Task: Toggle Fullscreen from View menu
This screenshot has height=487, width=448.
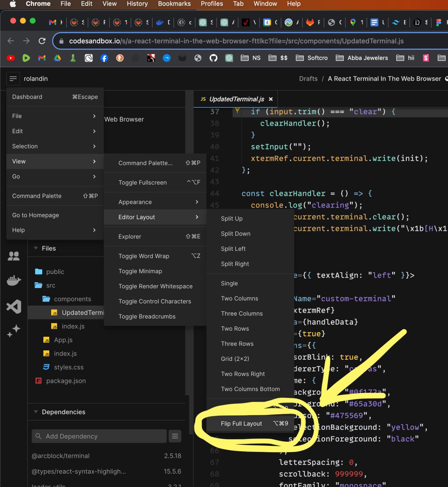Action: pos(155,182)
